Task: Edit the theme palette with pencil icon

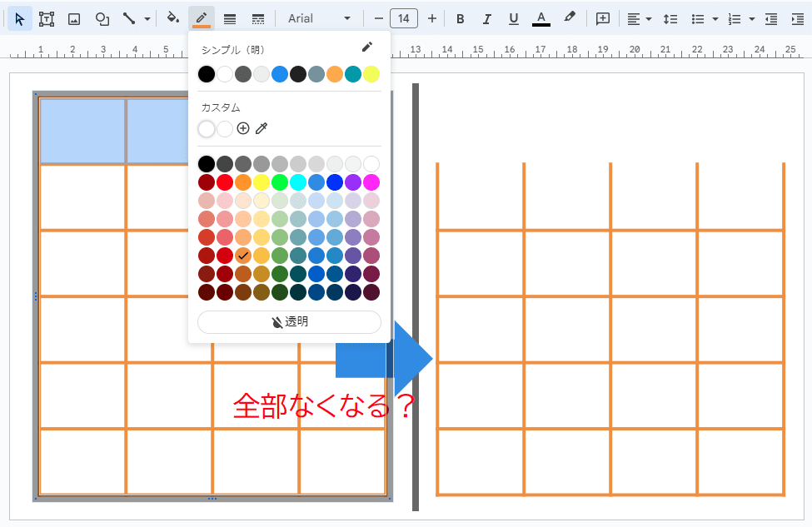Action: pos(367,47)
